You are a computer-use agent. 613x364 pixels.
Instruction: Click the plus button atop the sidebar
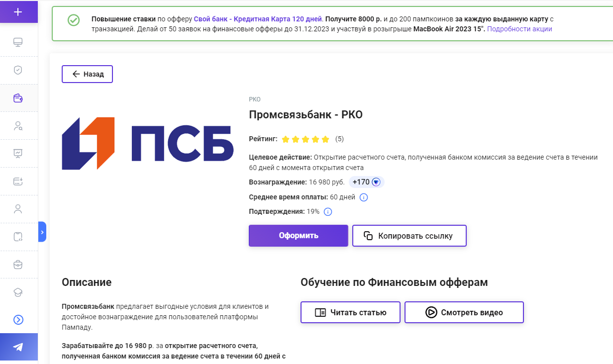click(x=18, y=12)
